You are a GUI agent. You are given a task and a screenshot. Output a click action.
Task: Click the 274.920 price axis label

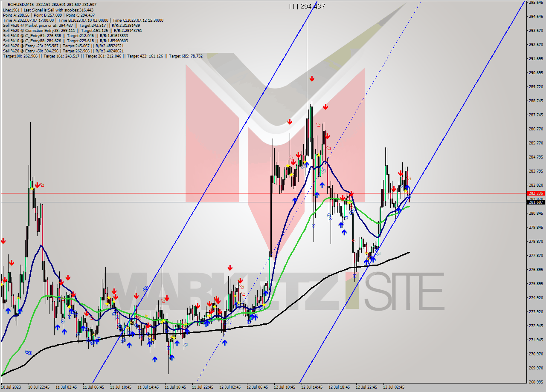point(536,298)
